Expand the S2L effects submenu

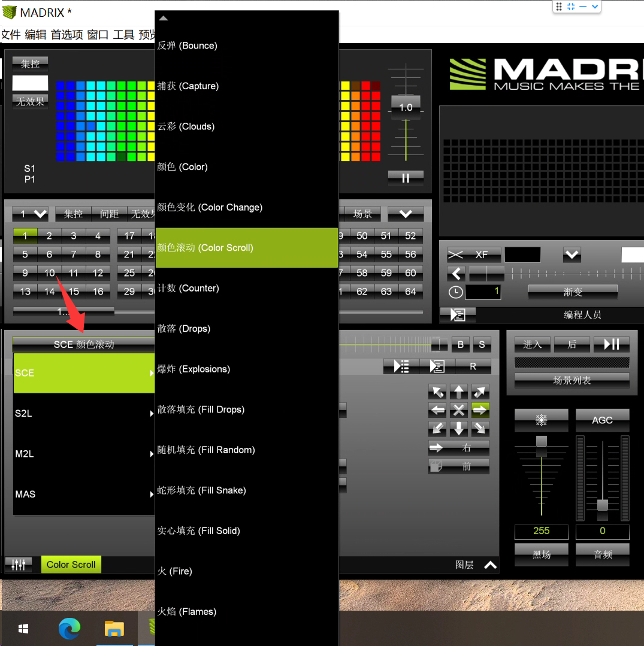coord(84,413)
